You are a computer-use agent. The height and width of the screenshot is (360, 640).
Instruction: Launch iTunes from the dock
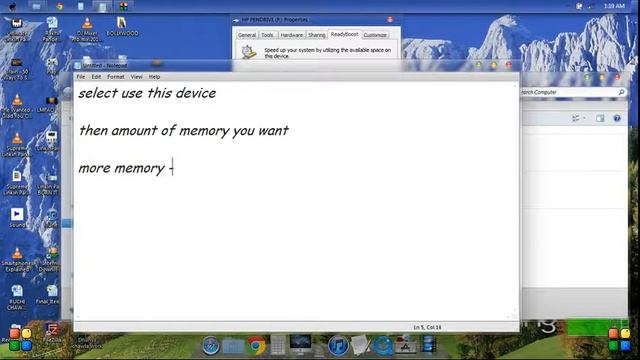click(x=338, y=346)
